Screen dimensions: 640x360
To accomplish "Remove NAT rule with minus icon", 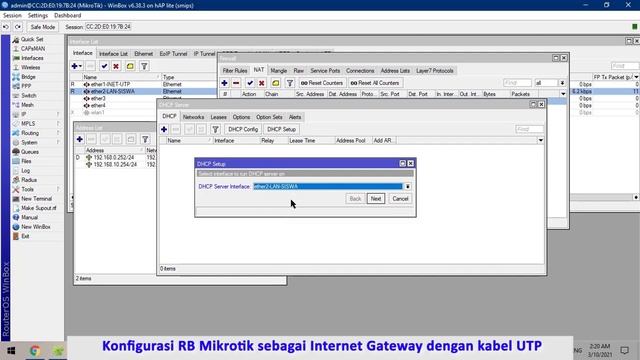I will (x=236, y=83).
